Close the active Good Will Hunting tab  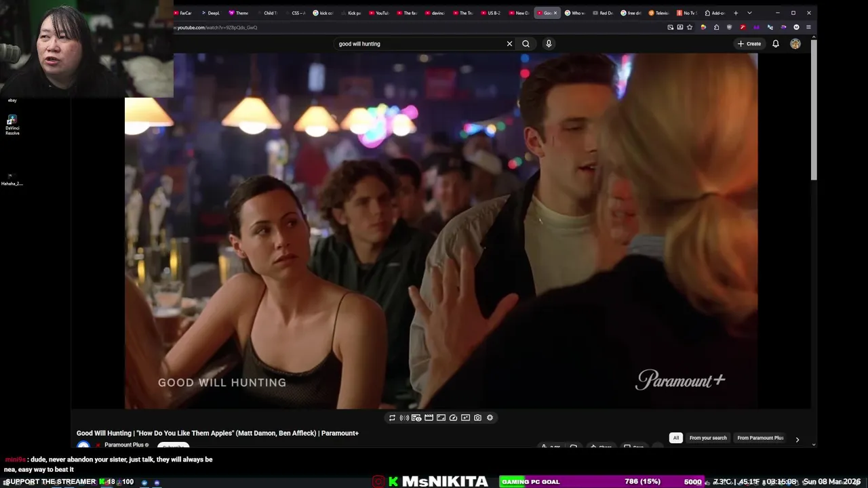(555, 13)
